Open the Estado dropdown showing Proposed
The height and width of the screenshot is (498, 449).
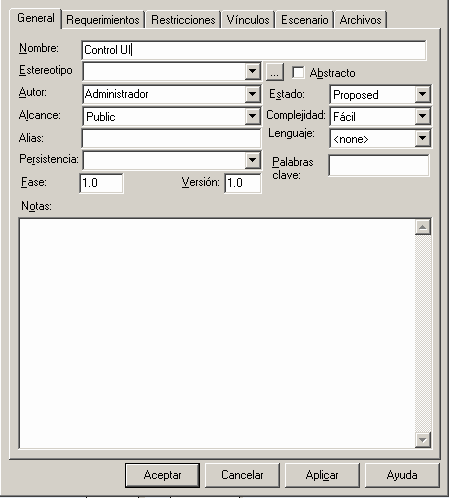coord(422,94)
